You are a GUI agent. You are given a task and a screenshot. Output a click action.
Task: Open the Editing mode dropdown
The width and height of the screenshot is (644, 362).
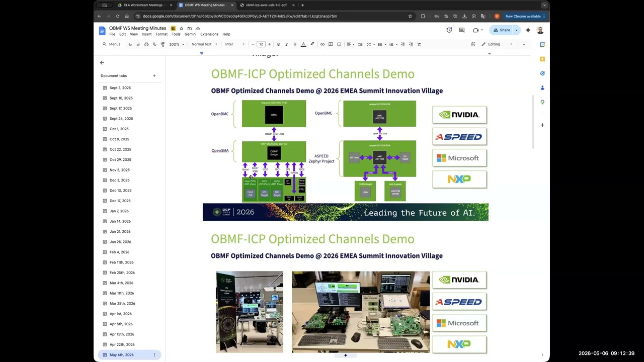497,44
